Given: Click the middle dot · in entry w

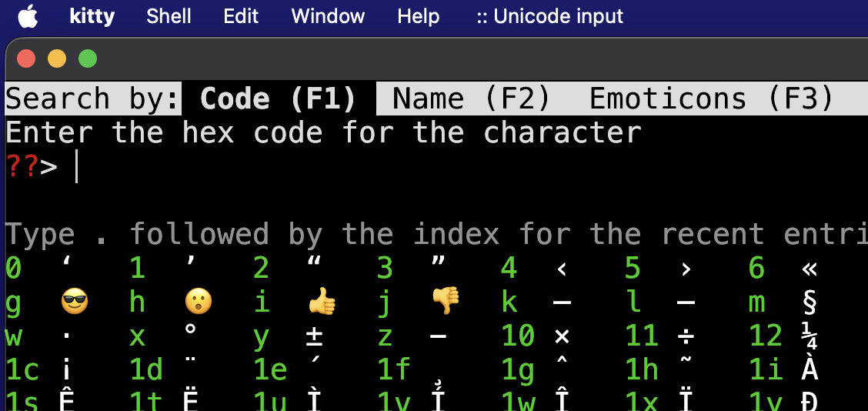Looking at the screenshot, I should click(67, 336).
